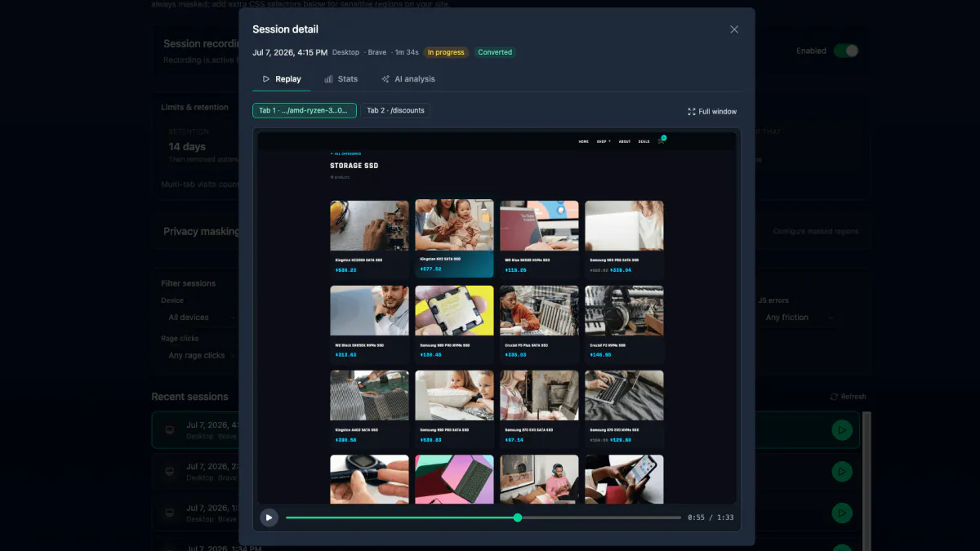
Task: Click the STORAGE SSD heading
Action: pos(354,166)
